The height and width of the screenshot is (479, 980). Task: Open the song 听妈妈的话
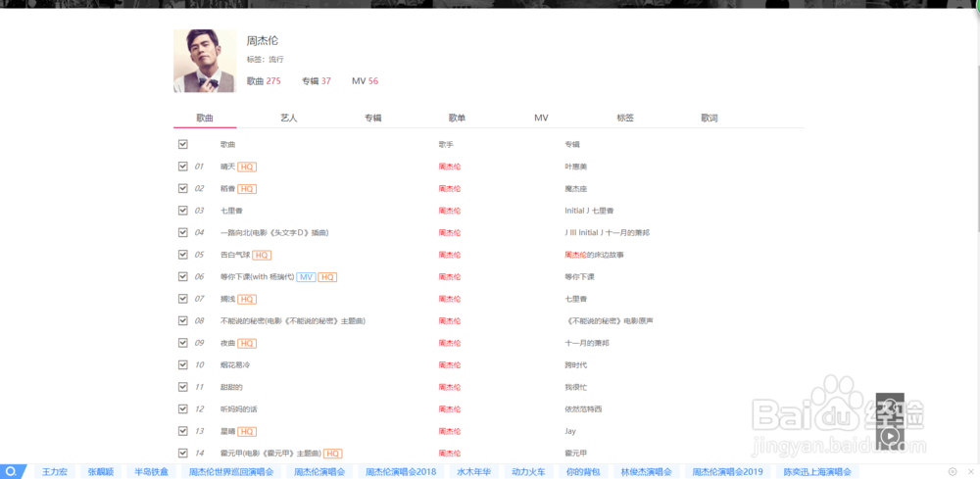point(239,409)
